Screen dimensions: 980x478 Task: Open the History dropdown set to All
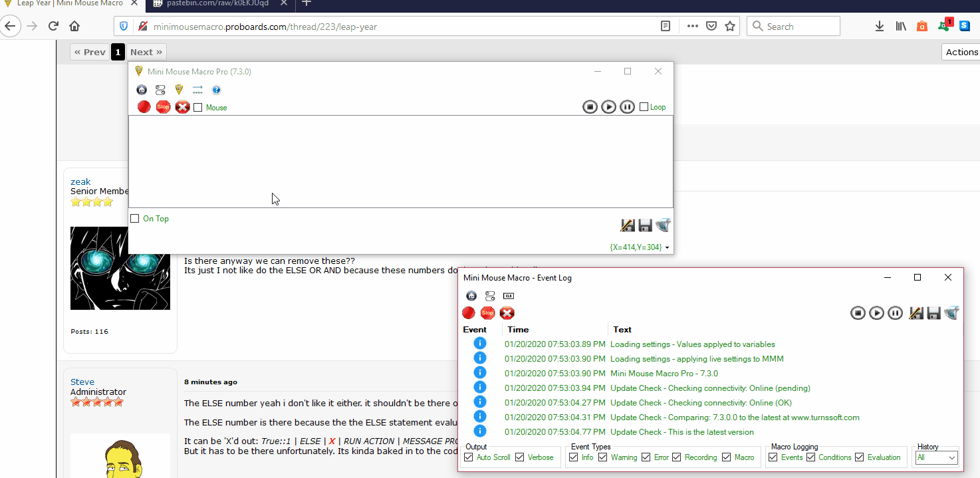[937, 457]
